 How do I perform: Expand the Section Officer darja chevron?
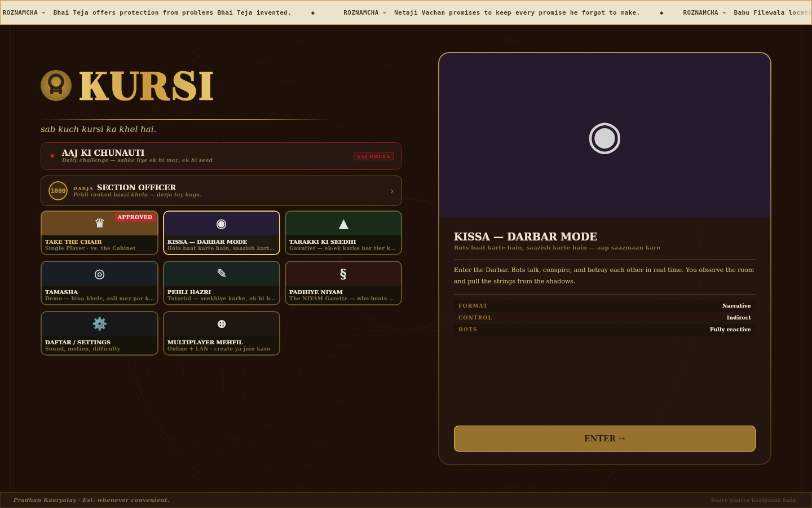pyautogui.click(x=392, y=191)
